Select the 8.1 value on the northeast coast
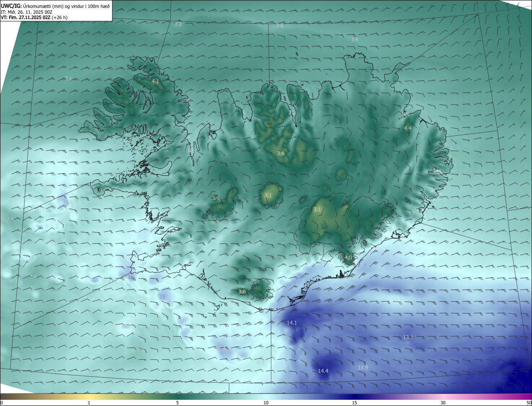 click(x=405, y=113)
